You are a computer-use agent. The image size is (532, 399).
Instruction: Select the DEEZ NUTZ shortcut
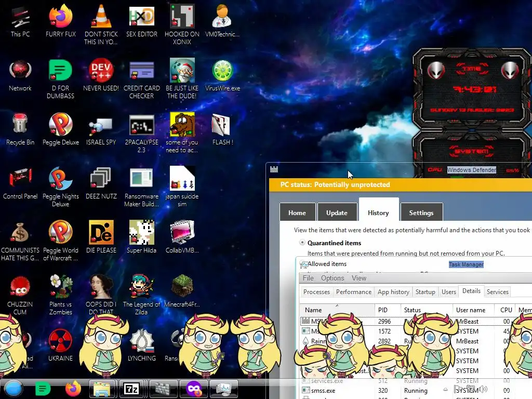pyautogui.click(x=101, y=184)
